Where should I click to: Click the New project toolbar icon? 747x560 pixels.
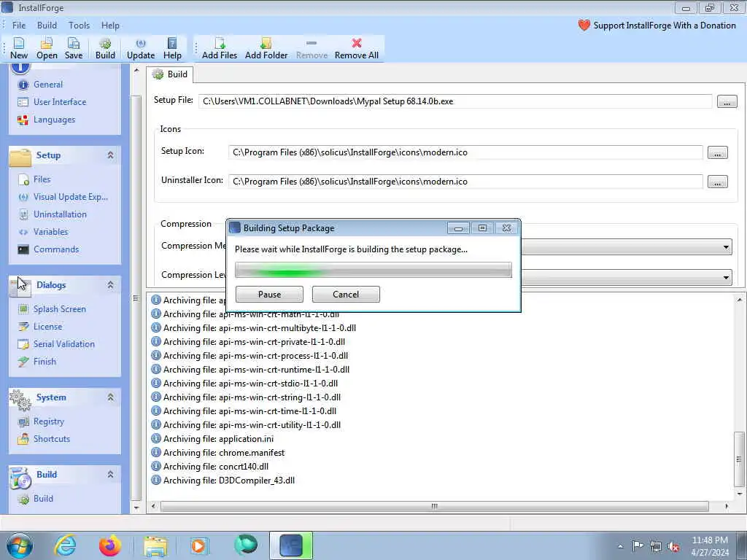[19, 49]
